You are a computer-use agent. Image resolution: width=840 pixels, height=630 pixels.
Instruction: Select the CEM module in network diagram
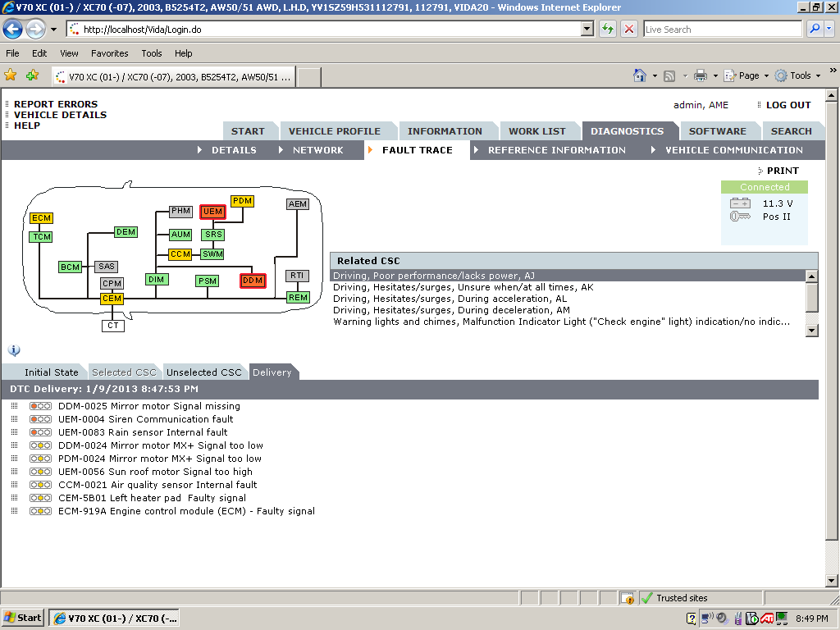pos(112,299)
